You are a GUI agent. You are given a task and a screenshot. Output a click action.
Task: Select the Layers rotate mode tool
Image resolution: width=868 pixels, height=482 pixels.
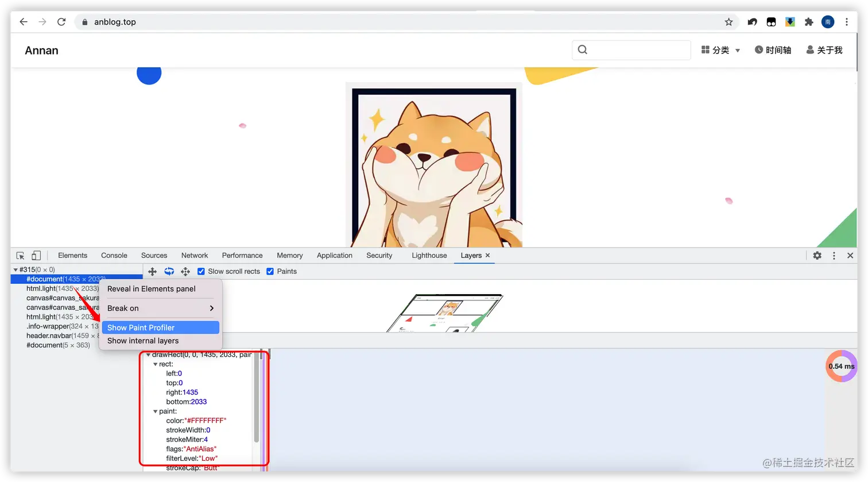(169, 271)
